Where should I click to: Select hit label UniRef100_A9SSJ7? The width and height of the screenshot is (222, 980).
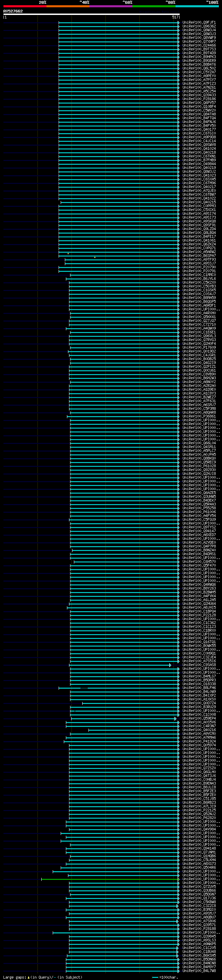coord(199,263)
